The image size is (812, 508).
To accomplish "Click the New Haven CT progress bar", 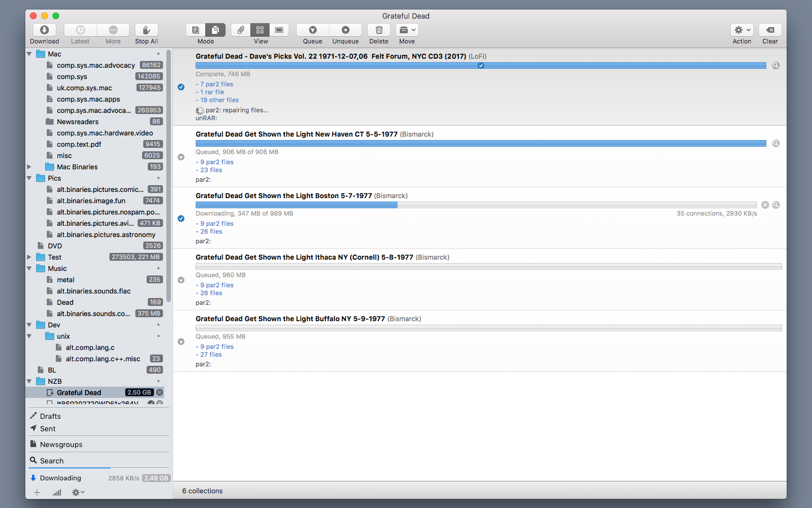I will click(x=481, y=143).
